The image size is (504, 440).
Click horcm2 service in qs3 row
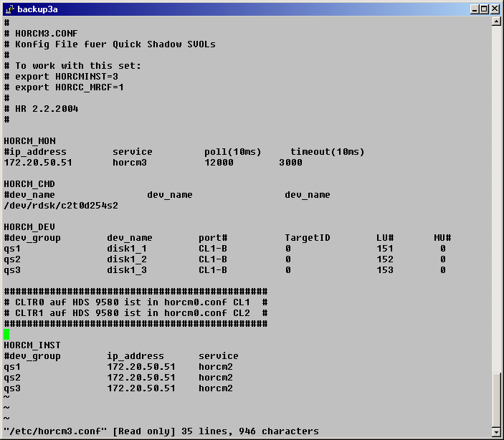pyautogui.click(x=216, y=388)
